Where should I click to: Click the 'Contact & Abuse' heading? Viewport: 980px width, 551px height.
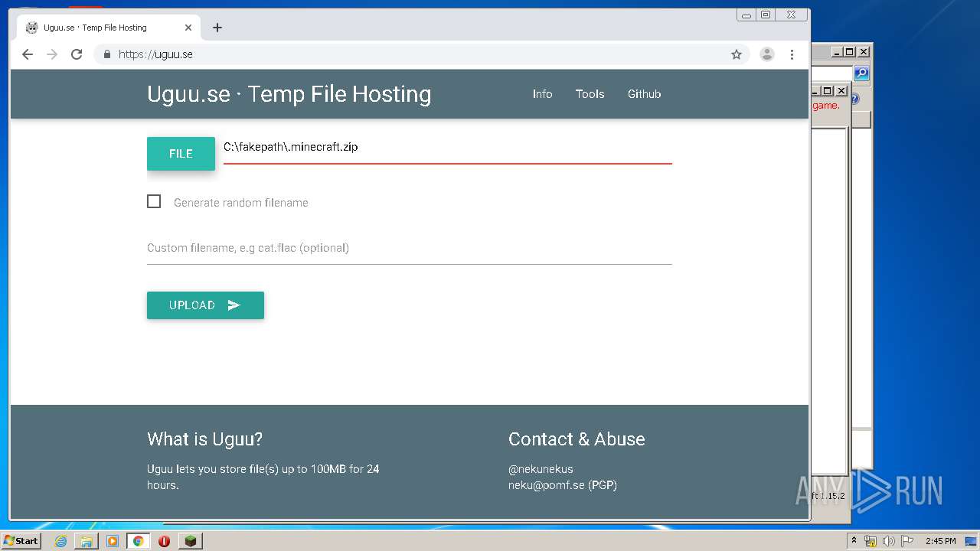577,439
